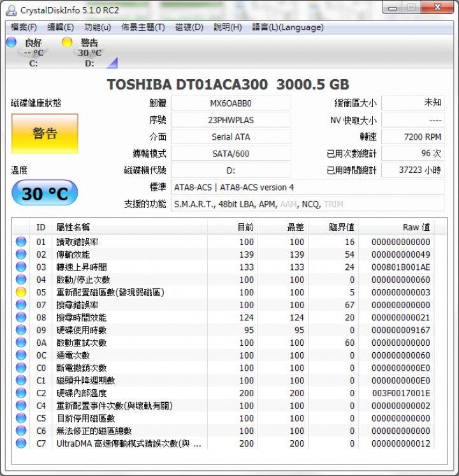Click the 臨界值 column header
The height and width of the screenshot is (476, 459).
coord(333,227)
